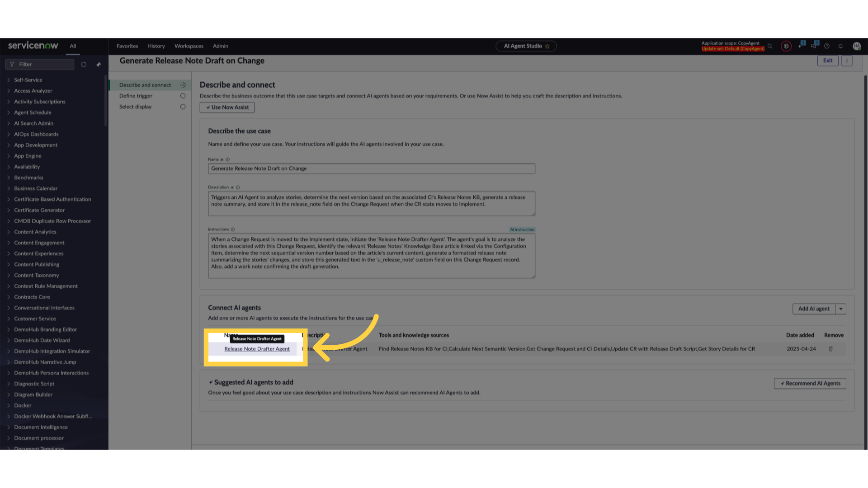Click the globe application scope picker icon
This screenshot has height=488, width=868.
[786, 46]
